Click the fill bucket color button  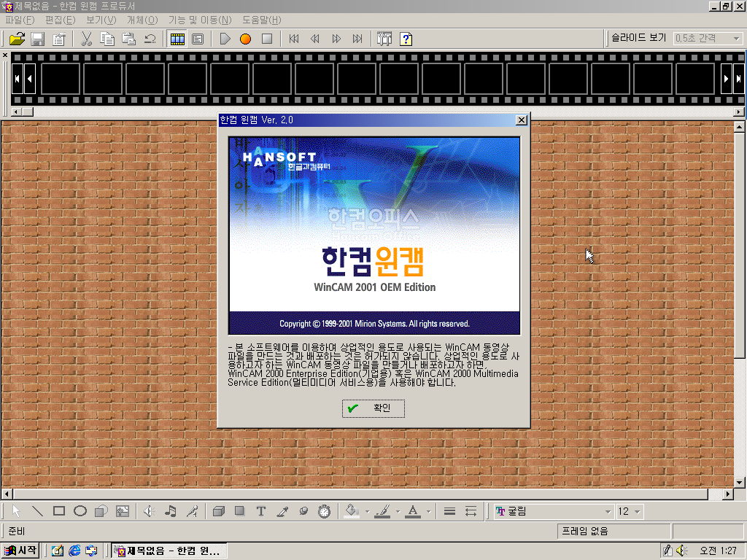352,511
